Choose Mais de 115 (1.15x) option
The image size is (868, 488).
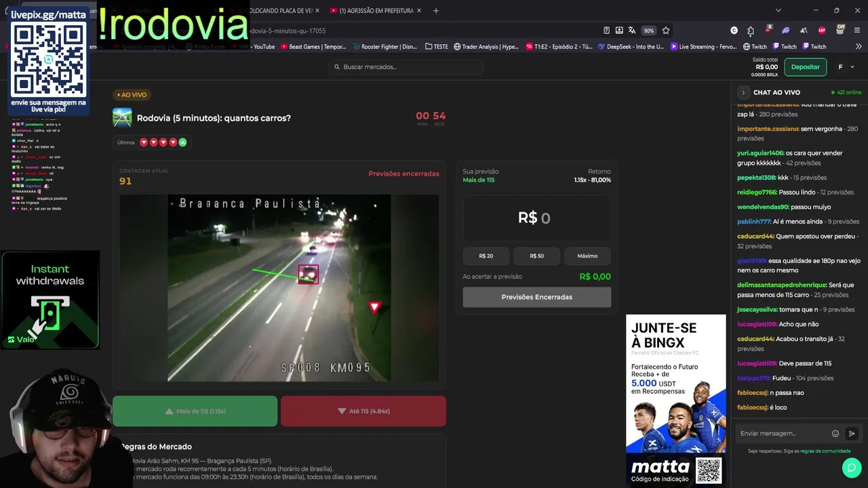(x=195, y=411)
